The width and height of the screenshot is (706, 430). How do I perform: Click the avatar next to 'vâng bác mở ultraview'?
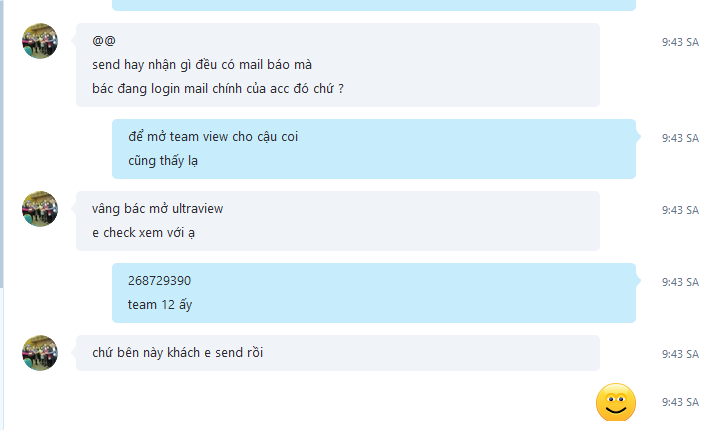coord(40,209)
